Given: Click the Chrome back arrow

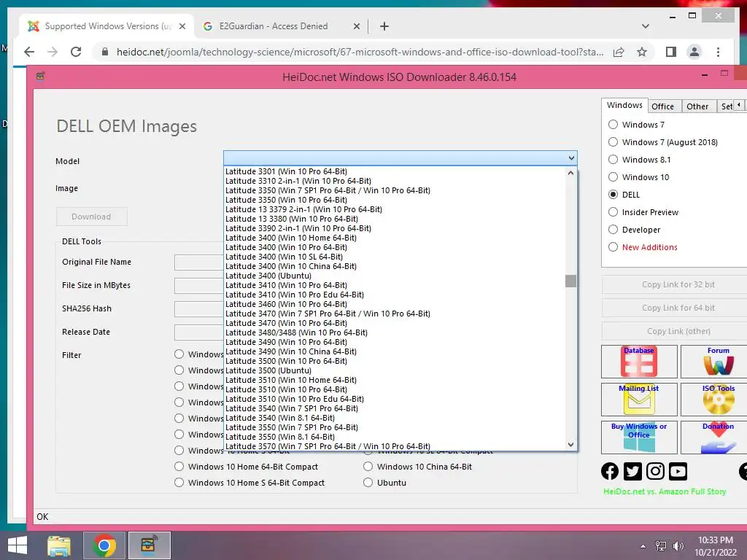Looking at the screenshot, I should coord(29,52).
